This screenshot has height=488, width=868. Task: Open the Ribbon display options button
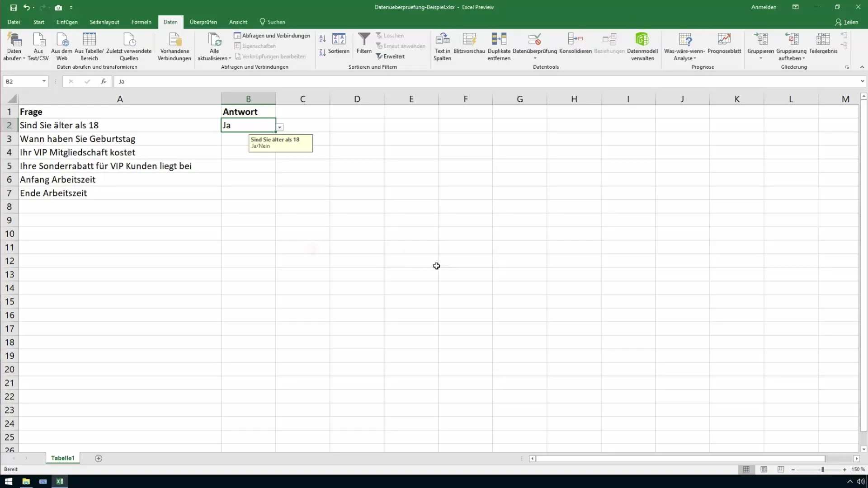[x=795, y=7]
